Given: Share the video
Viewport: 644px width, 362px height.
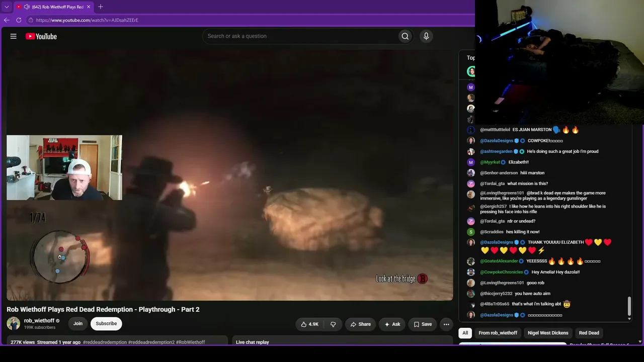Looking at the screenshot, I should (x=360, y=324).
